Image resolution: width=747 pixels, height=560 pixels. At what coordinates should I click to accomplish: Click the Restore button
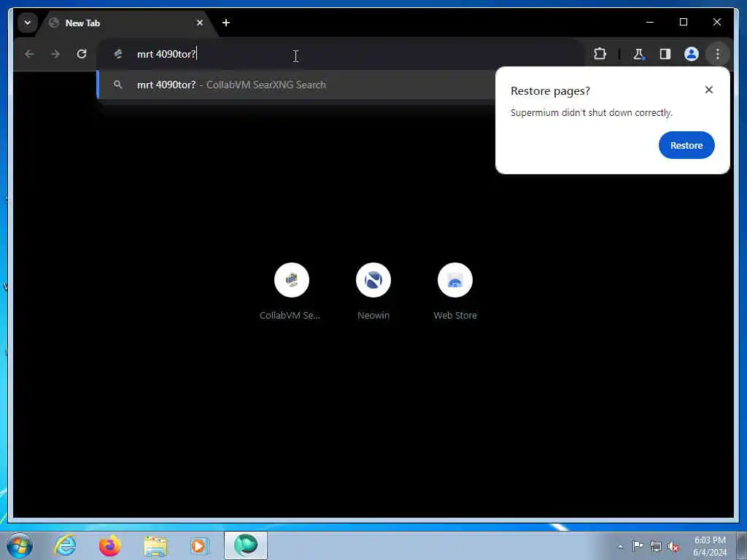point(686,145)
